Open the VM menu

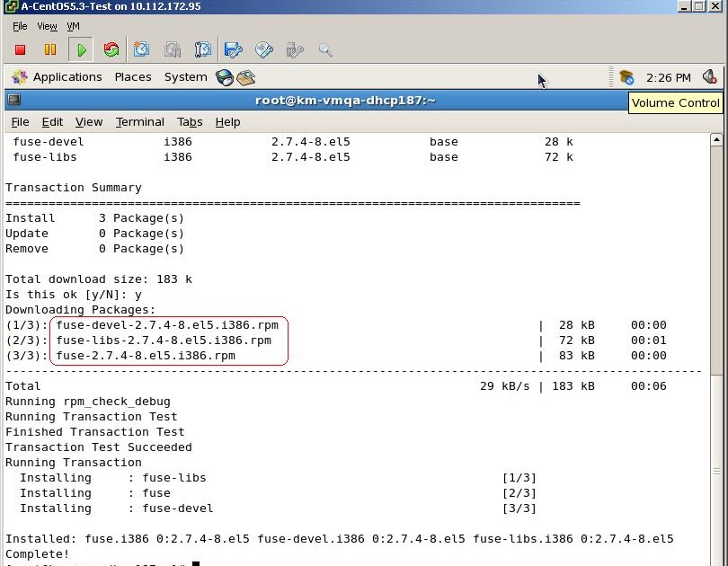pos(73,26)
